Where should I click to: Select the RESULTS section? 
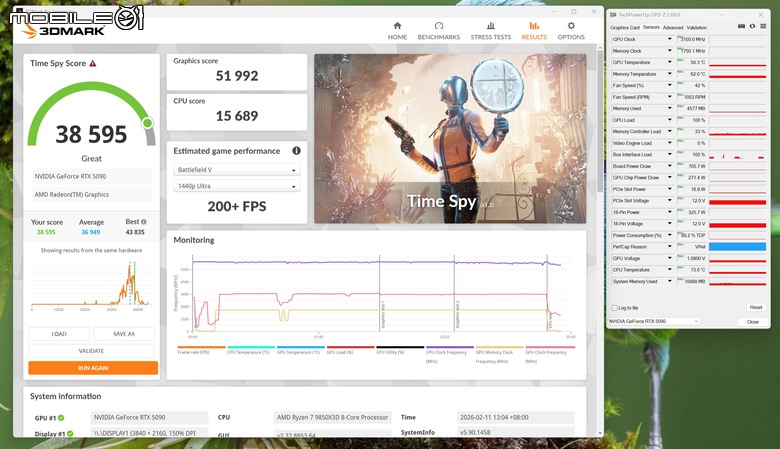(534, 31)
